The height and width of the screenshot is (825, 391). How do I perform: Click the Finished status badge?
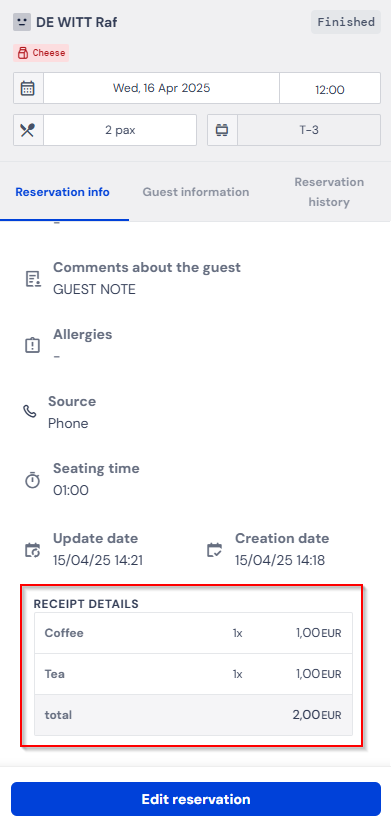click(346, 22)
